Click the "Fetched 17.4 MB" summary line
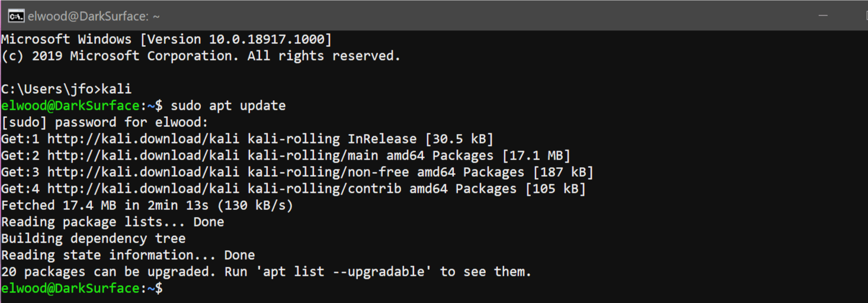This screenshot has height=303, width=868. click(147, 206)
